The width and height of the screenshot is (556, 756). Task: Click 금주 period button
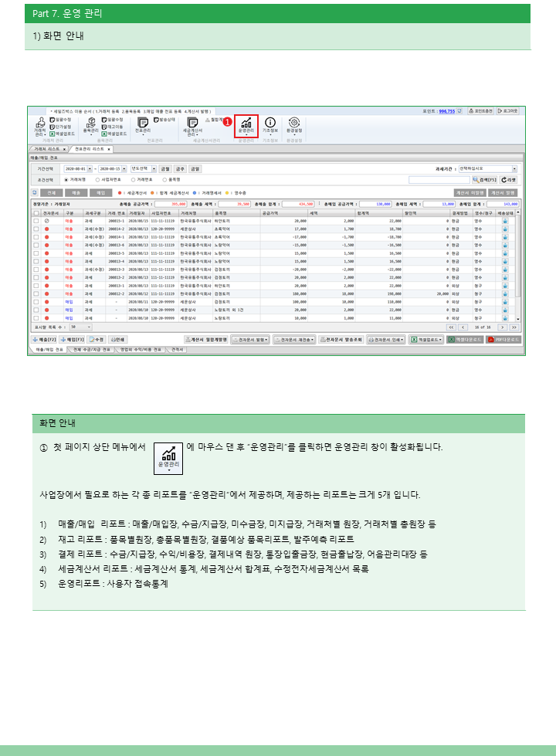(x=180, y=169)
